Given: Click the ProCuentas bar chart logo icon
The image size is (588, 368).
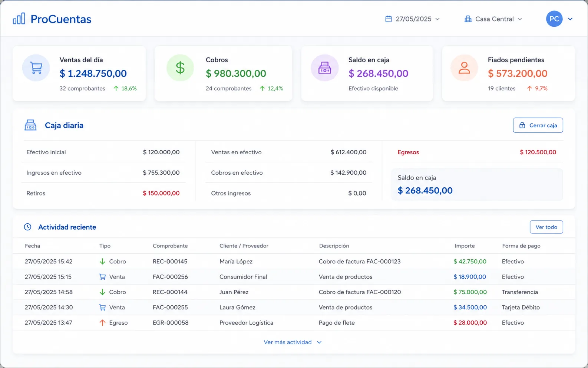Looking at the screenshot, I should click(x=19, y=19).
